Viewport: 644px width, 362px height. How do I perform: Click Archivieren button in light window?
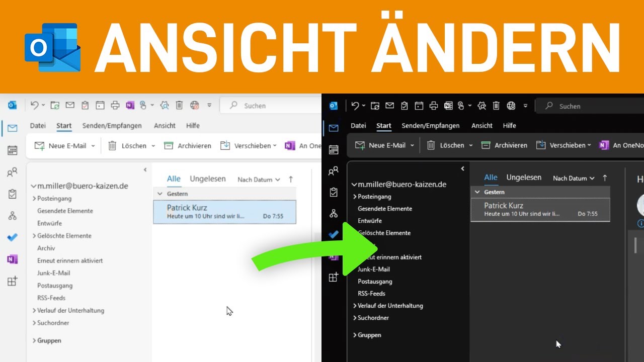pyautogui.click(x=188, y=146)
